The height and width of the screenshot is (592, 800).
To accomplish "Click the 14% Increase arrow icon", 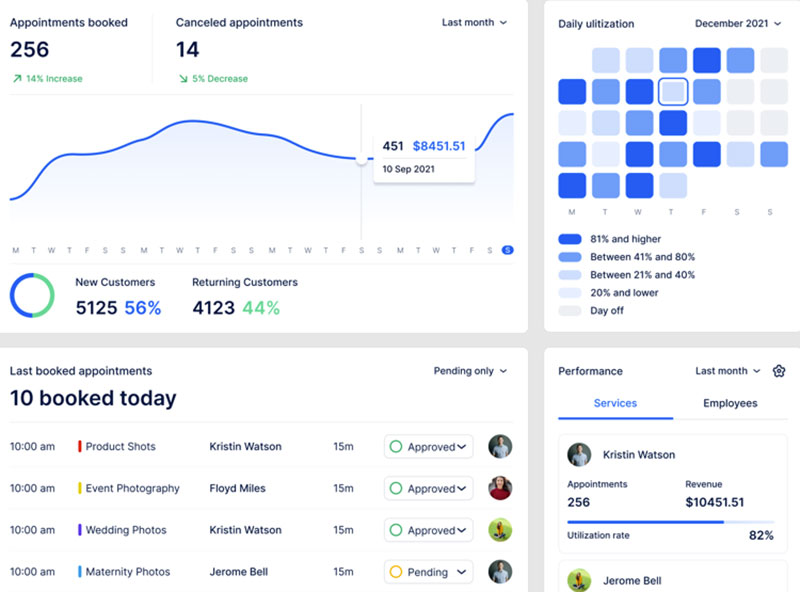I will [x=17, y=79].
